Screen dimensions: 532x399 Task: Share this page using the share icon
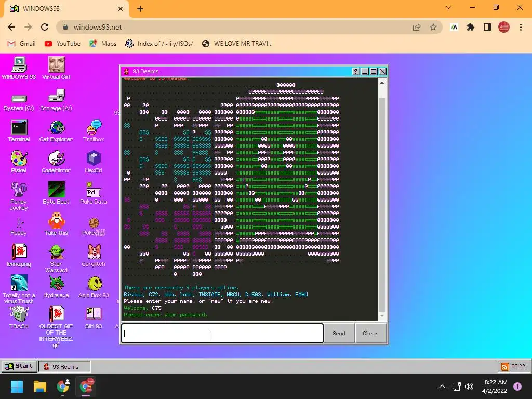click(417, 27)
